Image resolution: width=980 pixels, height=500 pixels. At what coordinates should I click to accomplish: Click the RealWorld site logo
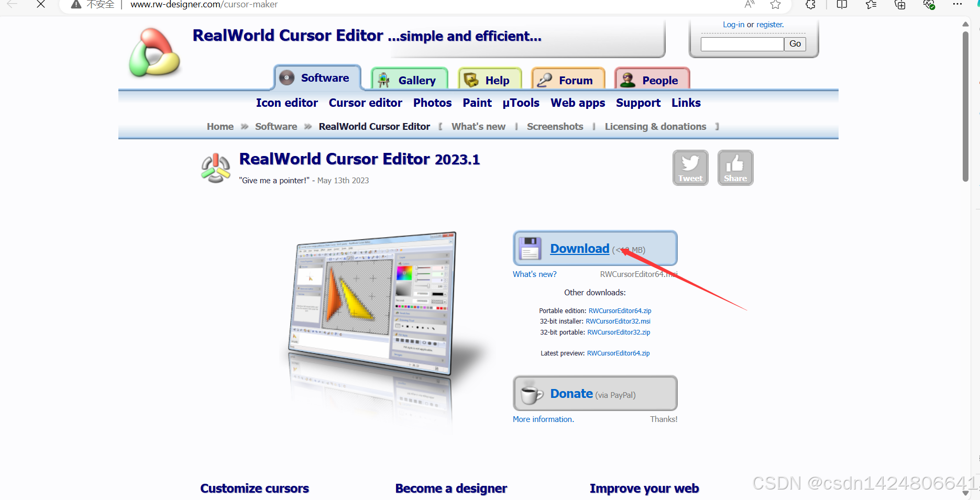[x=155, y=52]
